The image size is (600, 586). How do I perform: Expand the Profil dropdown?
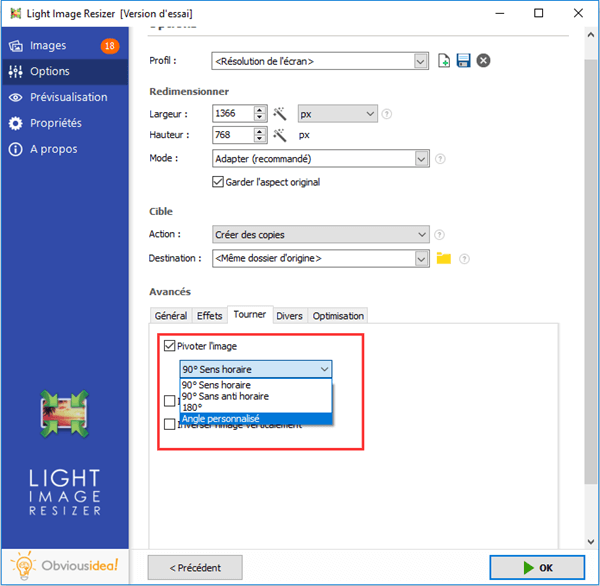point(420,61)
